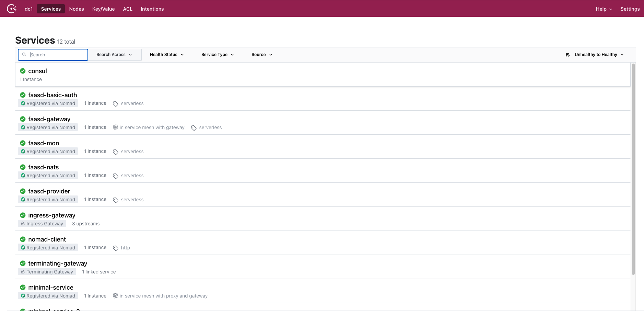Image resolution: width=644 pixels, height=314 pixels.
Task: Click the Consul logo icon
Action: pyautogui.click(x=12, y=9)
